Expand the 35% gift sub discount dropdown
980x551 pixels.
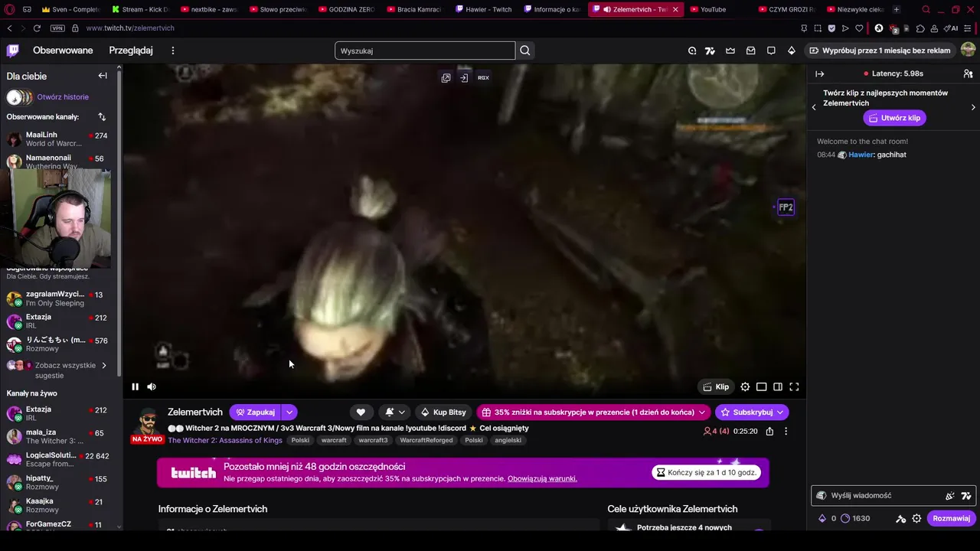click(x=701, y=412)
